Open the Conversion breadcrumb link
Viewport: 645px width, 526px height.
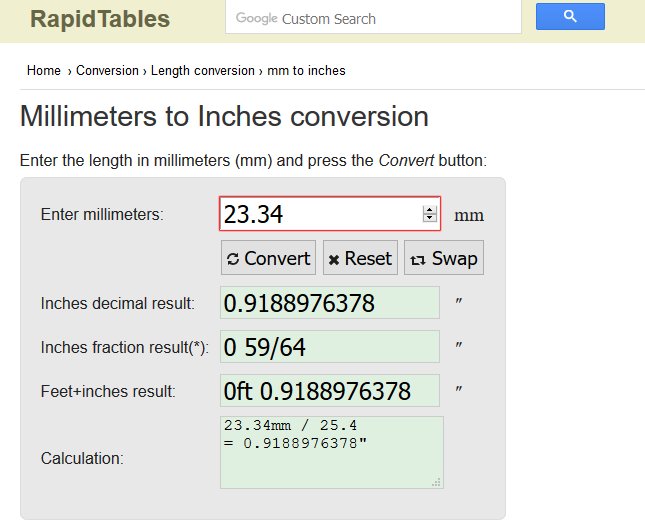pyautogui.click(x=107, y=70)
